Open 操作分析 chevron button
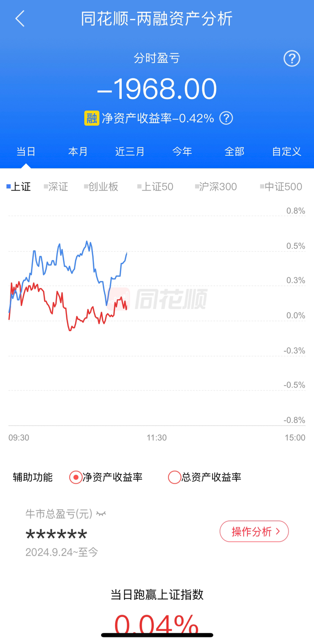Screen dimensions: 314x644 tap(254, 531)
